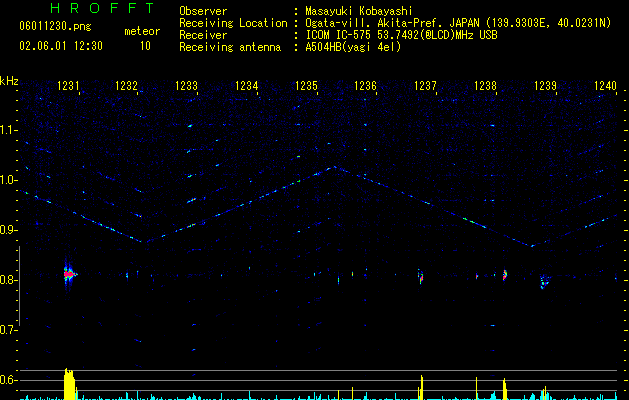
Task: Click the date 02.06.01 12:30
Action: [61, 46]
